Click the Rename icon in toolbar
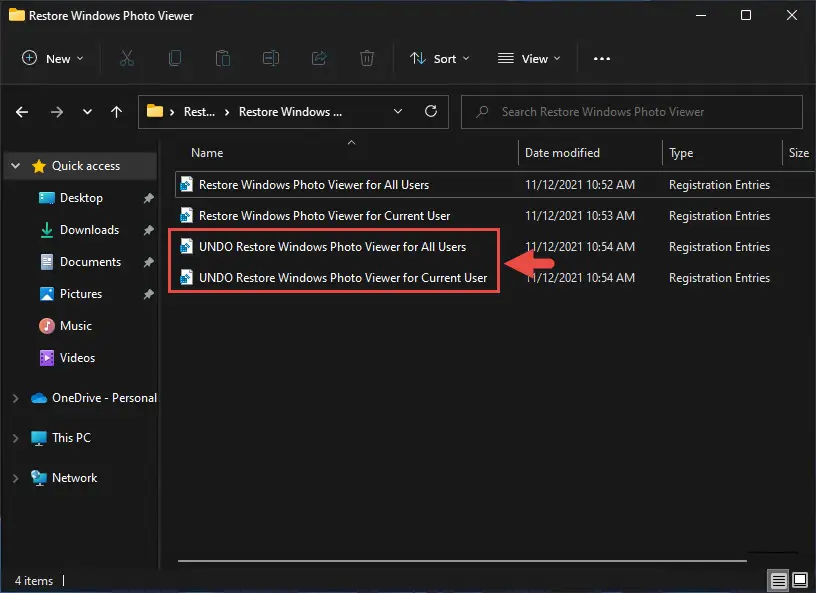Screen dimensions: 816x593 coord(271,58)
